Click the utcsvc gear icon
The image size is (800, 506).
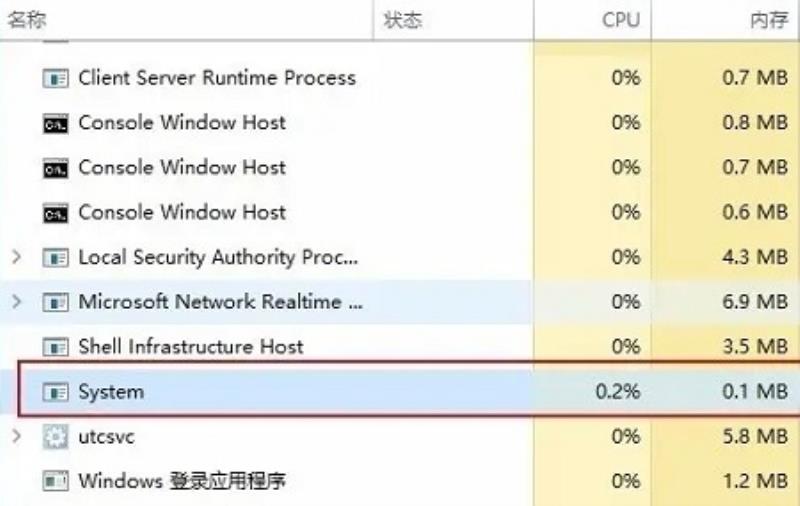55,437
